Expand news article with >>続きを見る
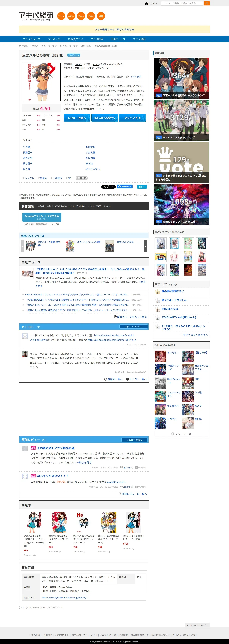229x644 pixels. (90, 284)
